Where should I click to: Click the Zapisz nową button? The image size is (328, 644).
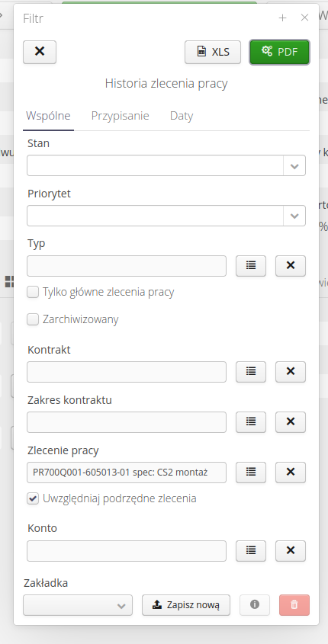(x=186, y=605)
